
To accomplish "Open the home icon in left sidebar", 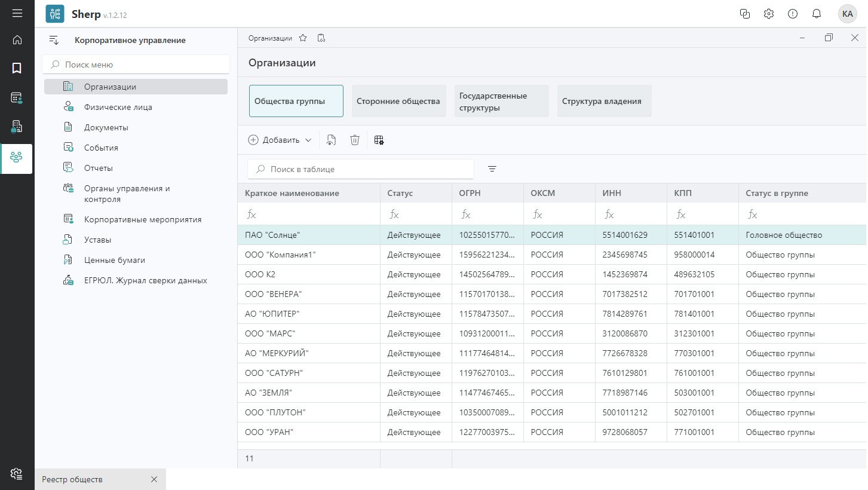I will [17, 40].
